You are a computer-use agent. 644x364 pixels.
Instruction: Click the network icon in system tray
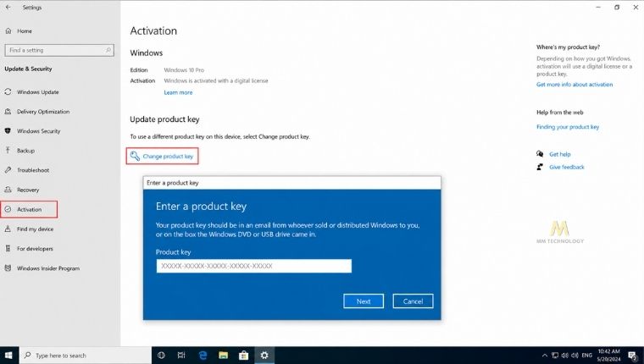coord(555,356)
